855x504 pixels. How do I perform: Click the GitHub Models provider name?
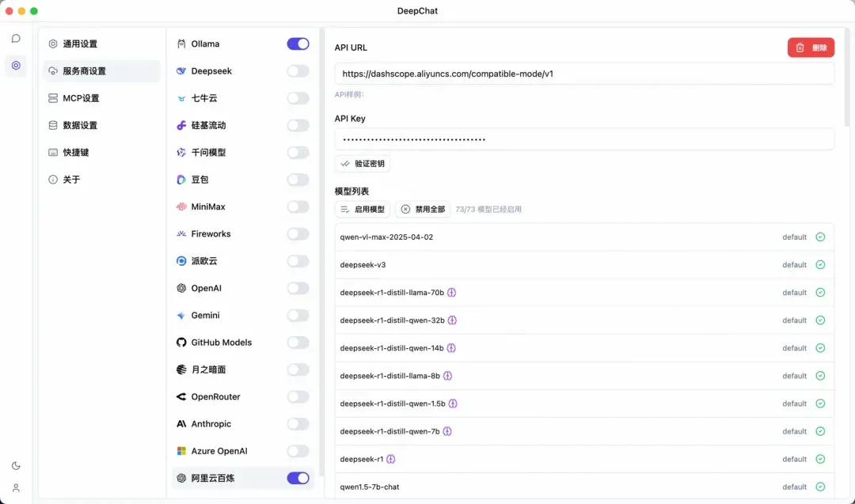(222, 343)
